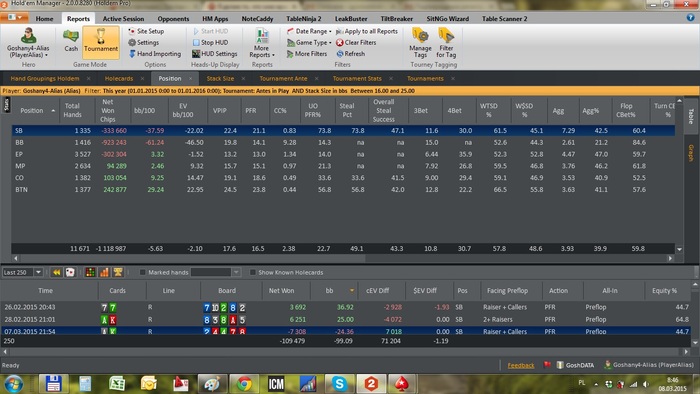Open the SitNGo Wizard tab
The image size is (700, 394).
[x=447, y=19]
